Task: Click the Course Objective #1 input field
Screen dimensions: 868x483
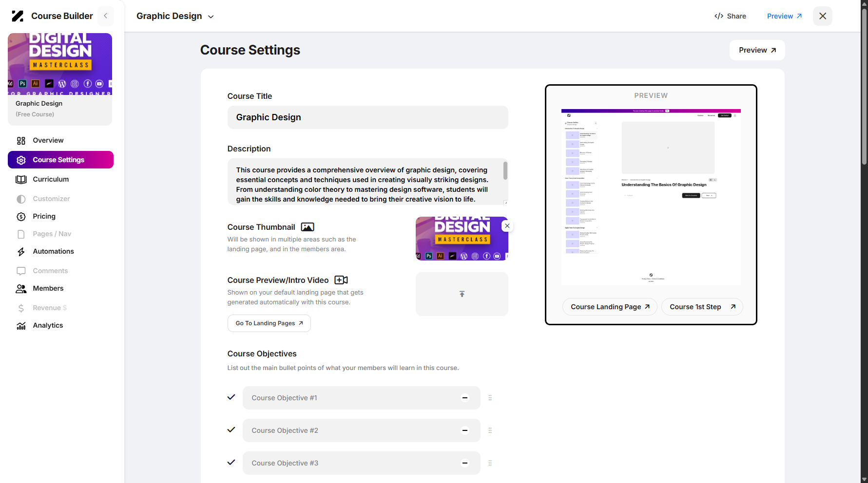Action: pos(361,398)
